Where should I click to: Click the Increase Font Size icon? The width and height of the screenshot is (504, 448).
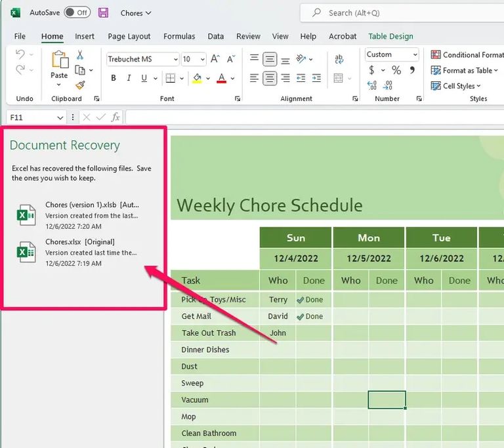click(x=215, y=59)
